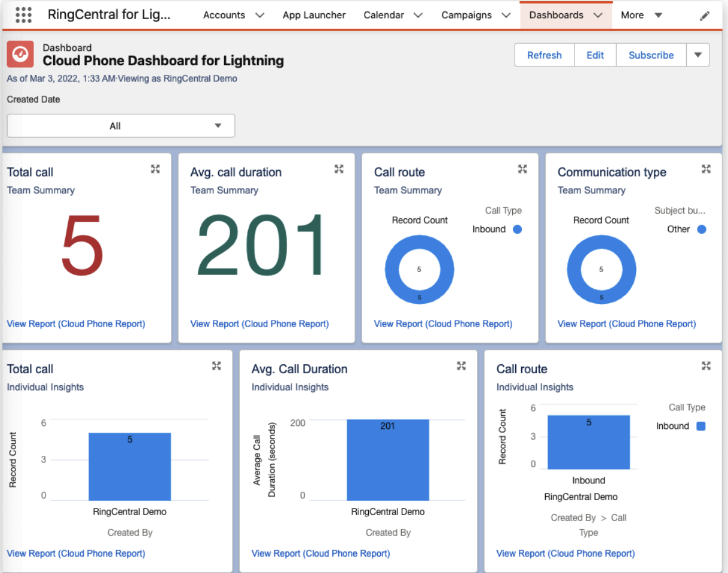The width and height of the screenshot is (728, 573).
Task: Open the dropdown arrow beside Subscribe
Action: click(x=698, y=55)
